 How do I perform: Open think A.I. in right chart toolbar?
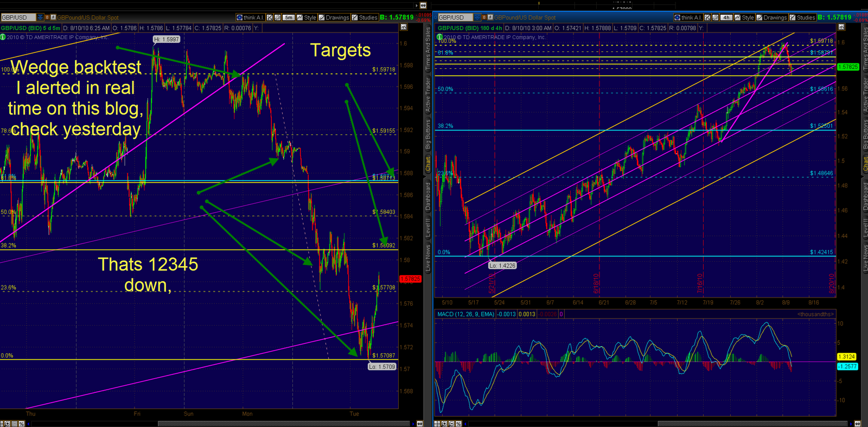click(x=688, y=17)
